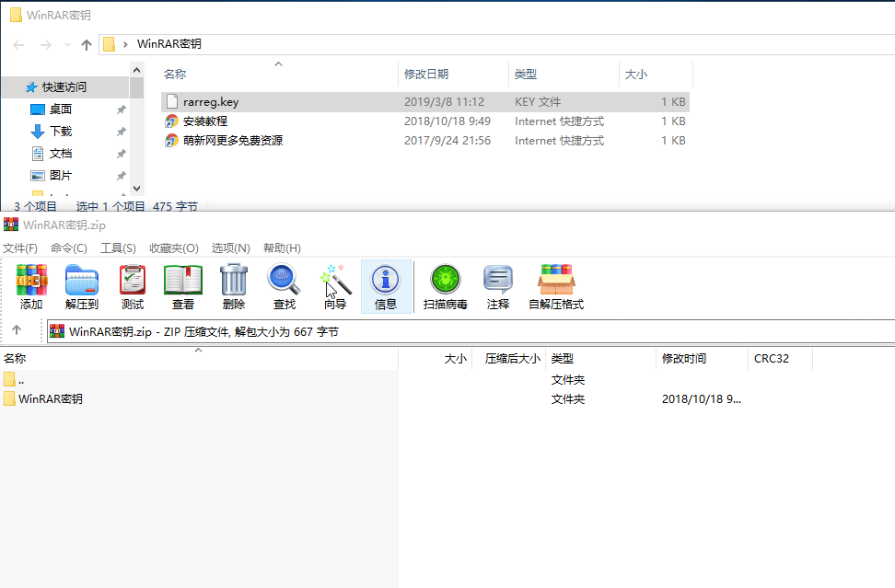This screenshot has width=895, height=588.
Task: Start Virus Scan (扫描病毒) icon
Action: (446, 287)
